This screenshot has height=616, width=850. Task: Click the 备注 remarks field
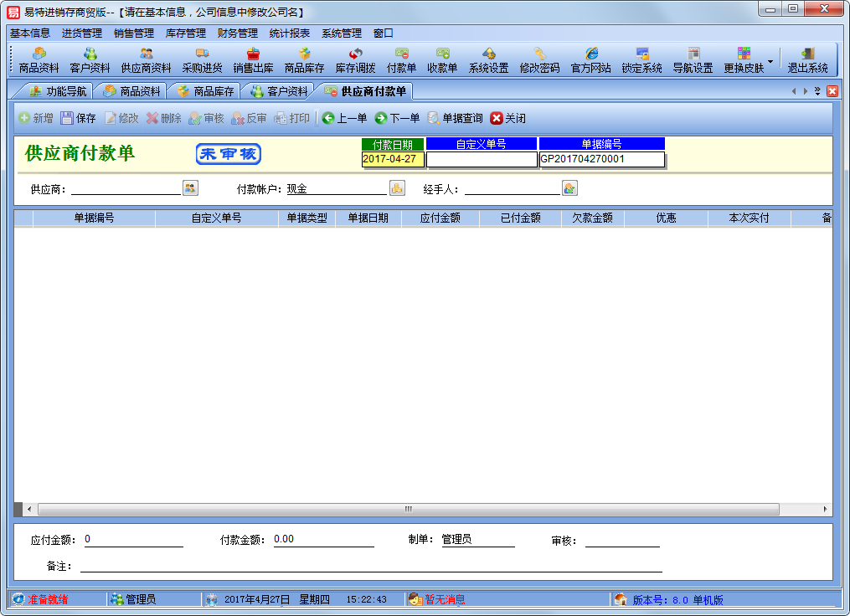[x=371, y=566]
